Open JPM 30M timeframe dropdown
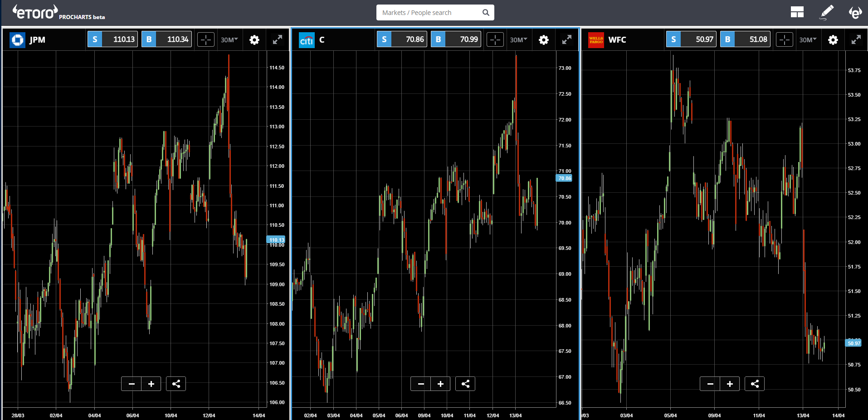 [229, 40]
